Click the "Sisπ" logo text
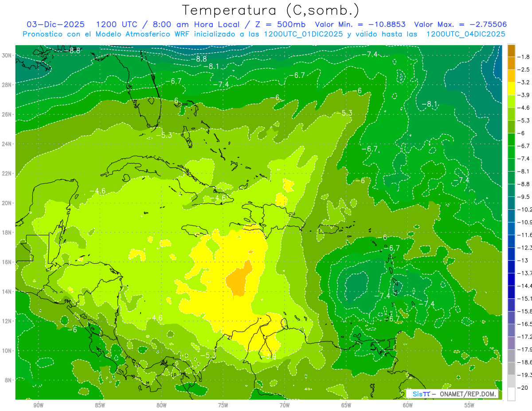The width and height of the screenshot is (532, 411). [421, 394]
